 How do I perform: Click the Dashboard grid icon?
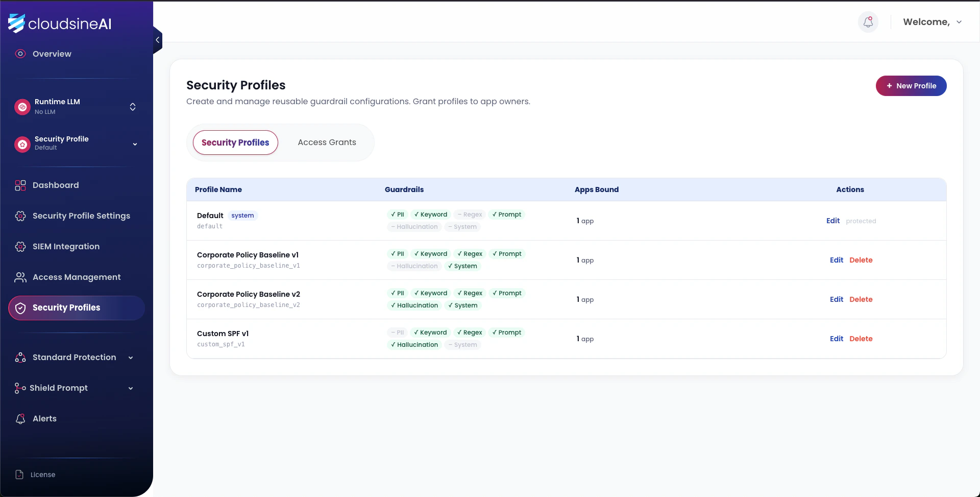pyautogui.click(x=20, y=185)
